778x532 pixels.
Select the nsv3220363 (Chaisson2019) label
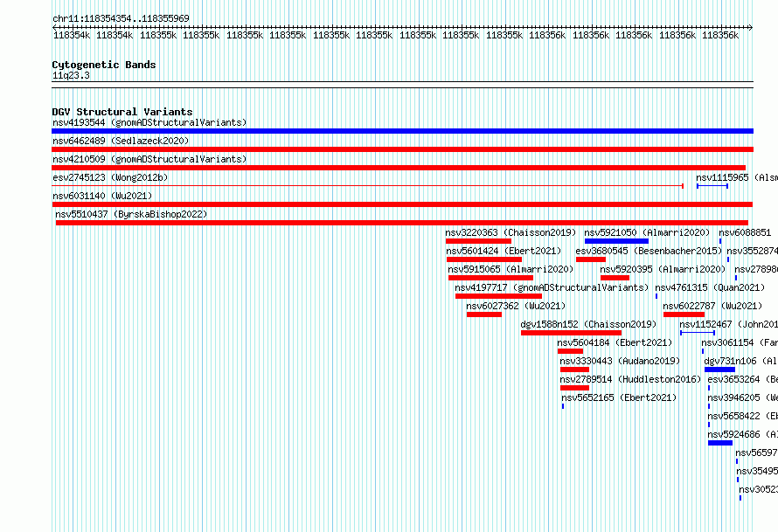coord(511,232)
